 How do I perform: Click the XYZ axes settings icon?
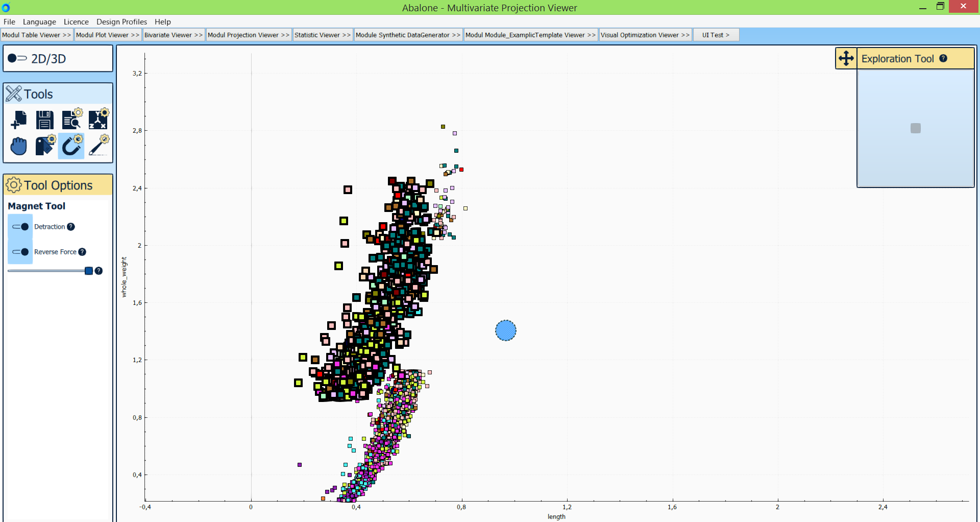click(98, 120)
